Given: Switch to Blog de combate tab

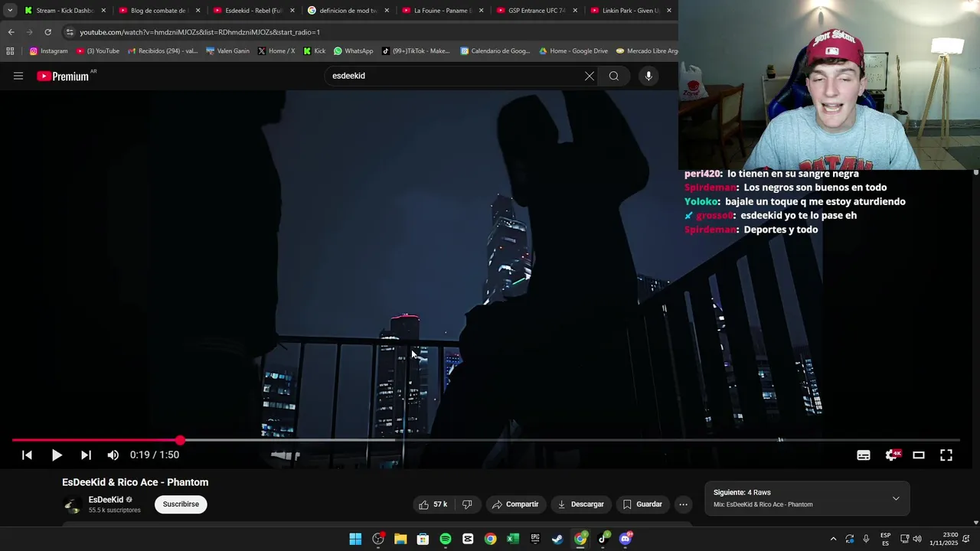Looking at the screenshot, I should coord(158,11).
